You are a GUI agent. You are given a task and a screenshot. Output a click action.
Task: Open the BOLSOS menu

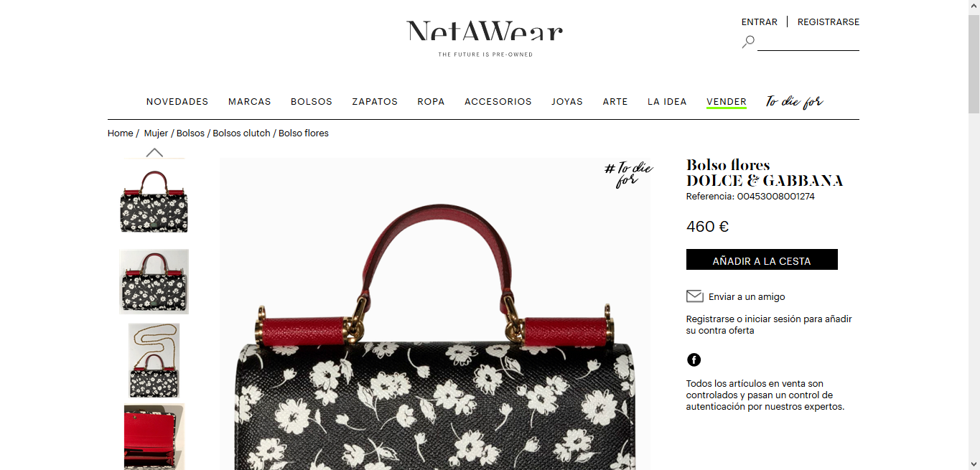tap(312, 102)
